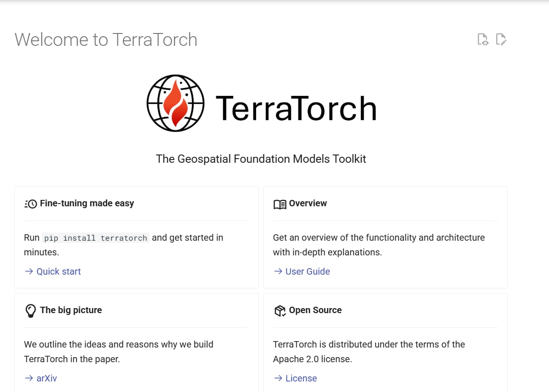Click the view source page icon
This screenshot has height=392, width=549.
pyautogui.click(x=483, y=39)
